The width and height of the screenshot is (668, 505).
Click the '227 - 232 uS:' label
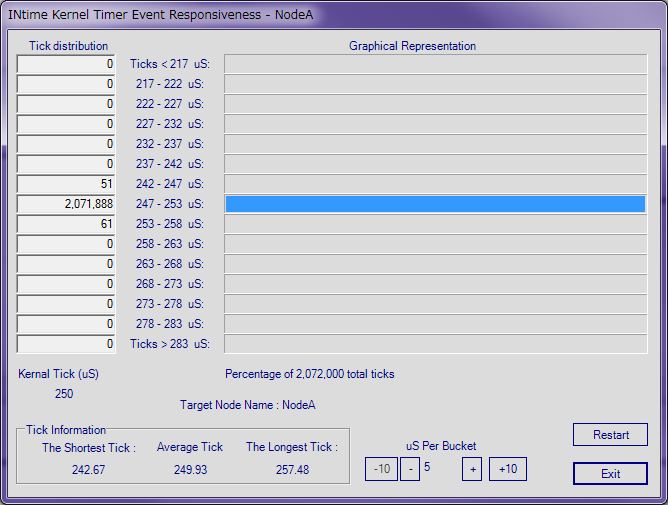pos(170,124)
